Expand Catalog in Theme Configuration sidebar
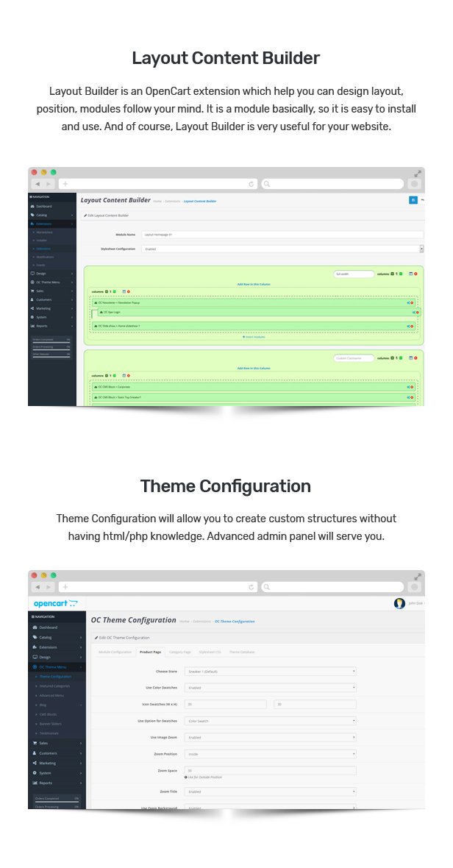The height and width of the screenshot is (868, 453). click(57, 637)
